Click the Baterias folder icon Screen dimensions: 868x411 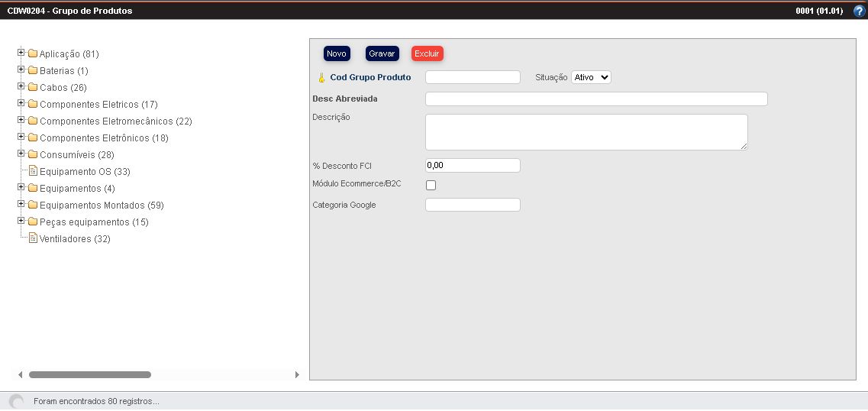pyautogui.click(x=33, y=70)
